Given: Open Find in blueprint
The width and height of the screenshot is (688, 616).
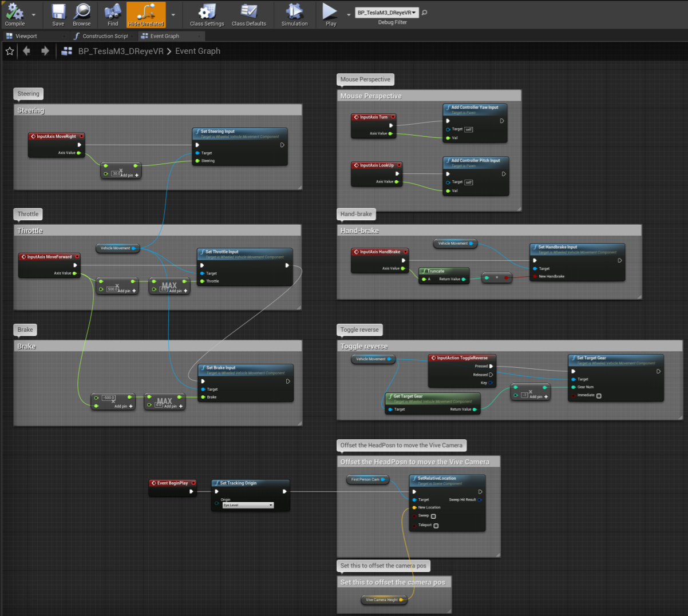Looking at the screenshot, I should point(113,15).
